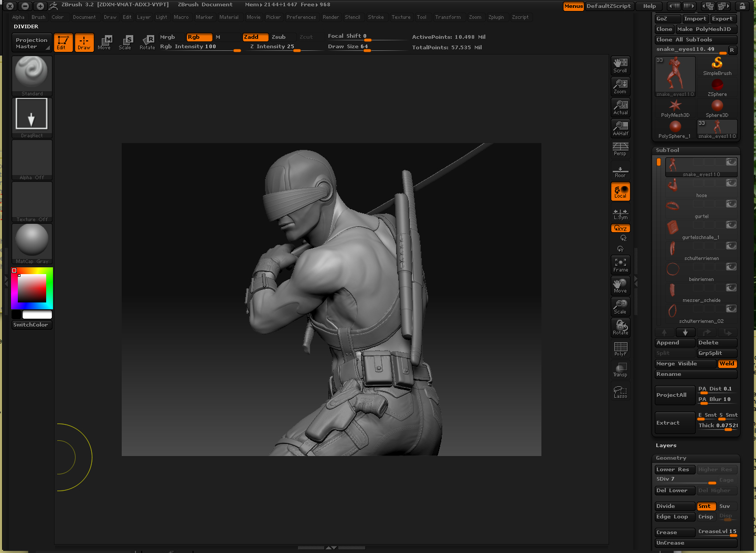This screenshot has width=756, height=553.
Task: Hide the hose subtool with eye icon
Action: [x=731, y=183]
